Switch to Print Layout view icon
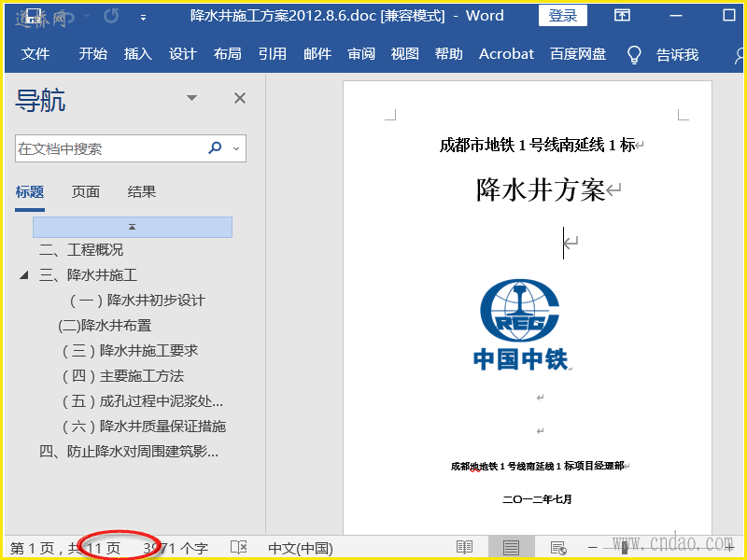 511,548
